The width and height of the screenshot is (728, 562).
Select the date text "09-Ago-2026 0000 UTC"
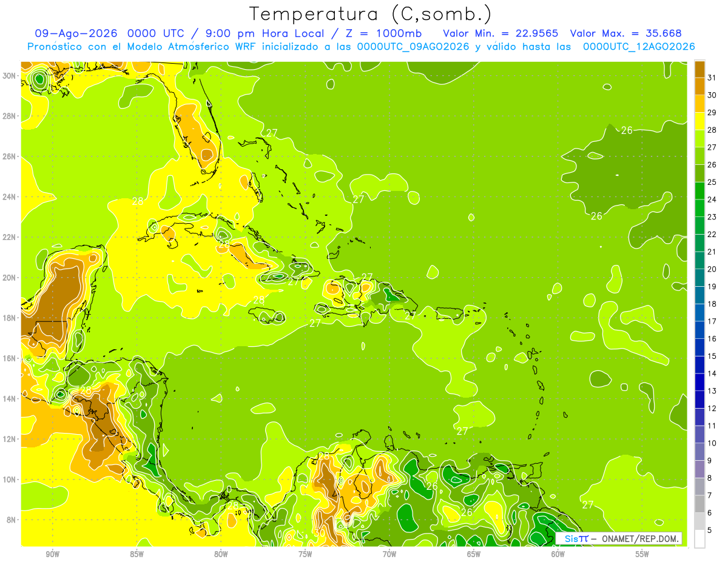click(109, 33)
